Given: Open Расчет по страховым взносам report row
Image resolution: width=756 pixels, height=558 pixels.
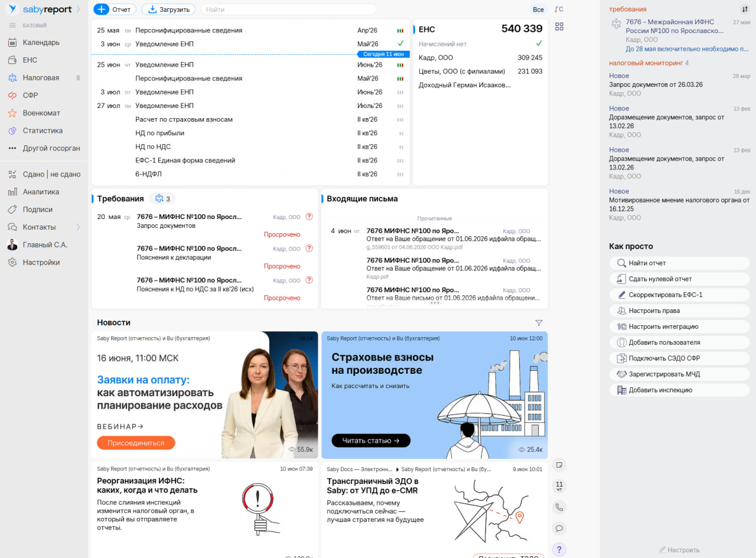Looking at the screenshot, I should [250, 119].
